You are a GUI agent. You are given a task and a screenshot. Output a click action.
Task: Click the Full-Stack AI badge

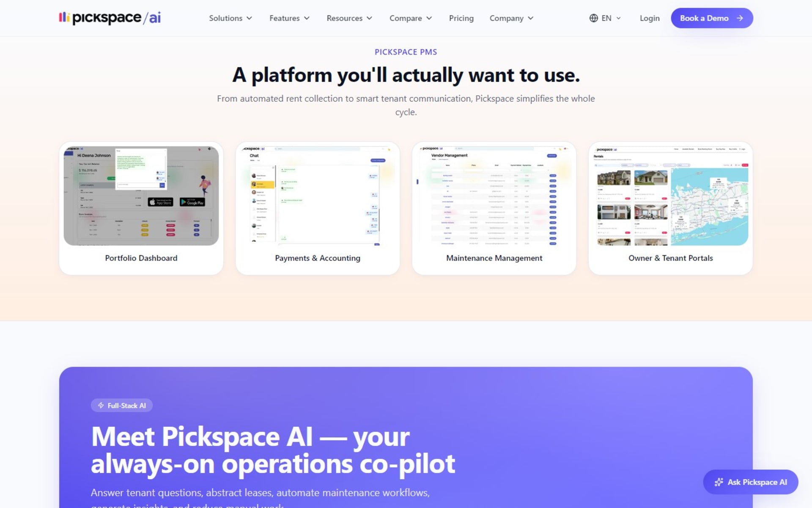[122, 406]
